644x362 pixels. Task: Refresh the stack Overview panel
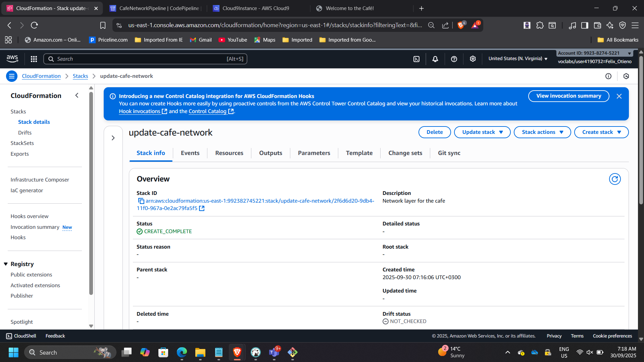[614, 179]
